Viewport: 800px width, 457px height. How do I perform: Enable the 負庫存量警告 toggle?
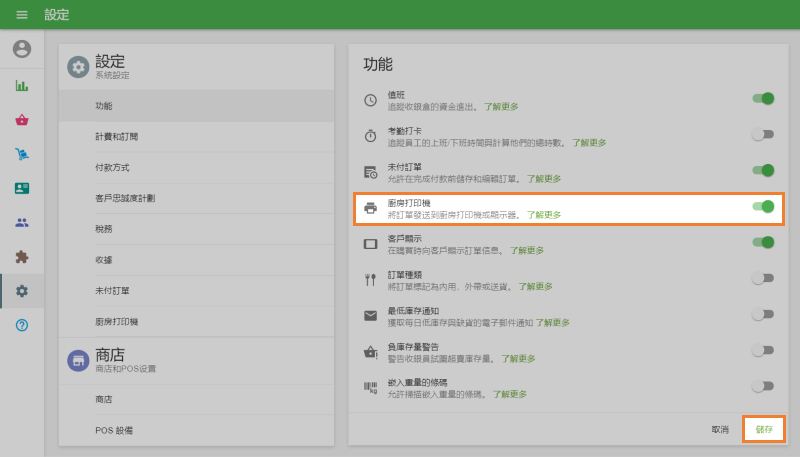pos(763,350)
